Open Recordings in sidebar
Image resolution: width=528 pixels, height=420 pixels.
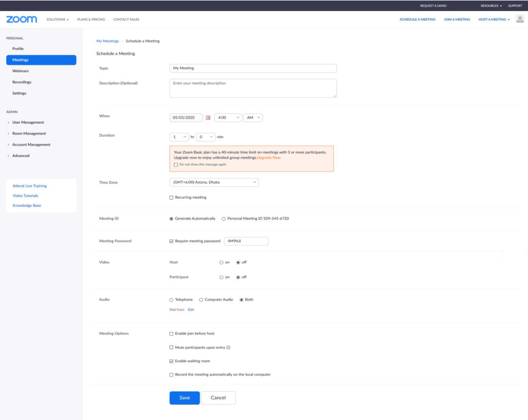point(22,82)
